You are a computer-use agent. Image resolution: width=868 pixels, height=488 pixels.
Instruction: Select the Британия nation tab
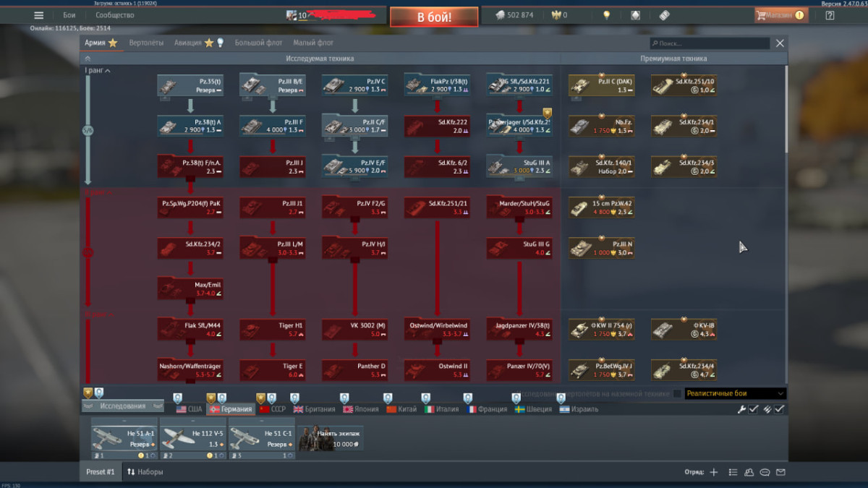click(313, 409)
